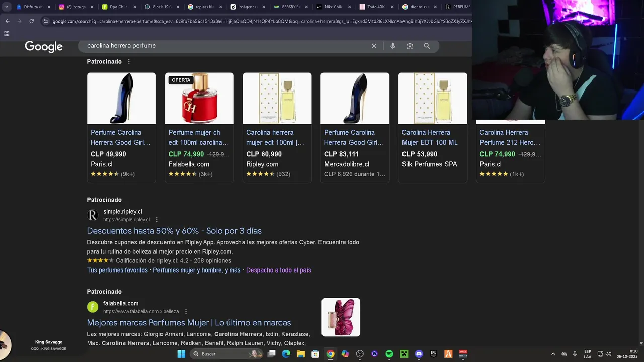Open the options menu beside simple.ripley.cl URL

(x=157, y=220)
